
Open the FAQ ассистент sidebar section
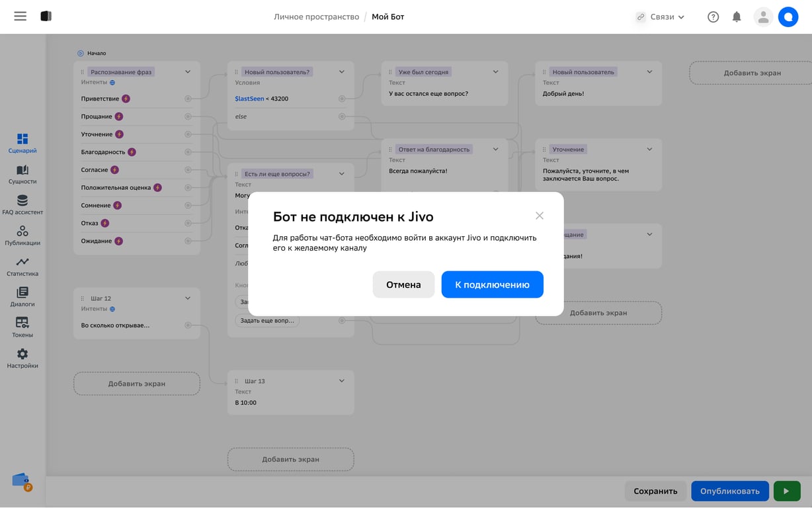coord(22,205)
